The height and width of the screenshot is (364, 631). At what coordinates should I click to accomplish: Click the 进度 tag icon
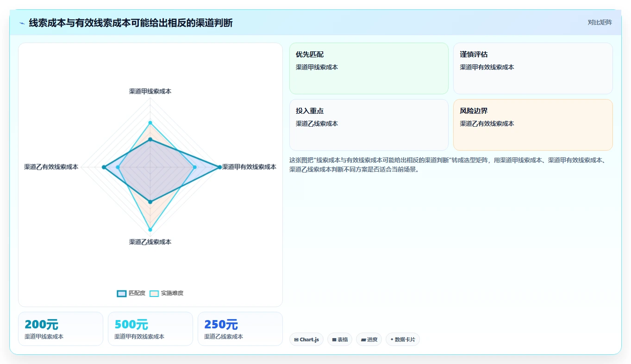[x=363, y=339]
